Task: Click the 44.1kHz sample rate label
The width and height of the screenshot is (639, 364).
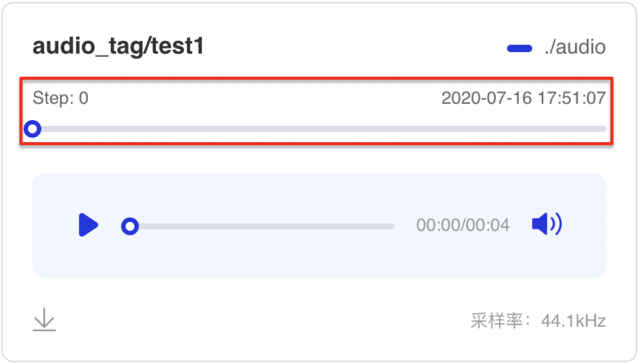Action: (574, 321)
